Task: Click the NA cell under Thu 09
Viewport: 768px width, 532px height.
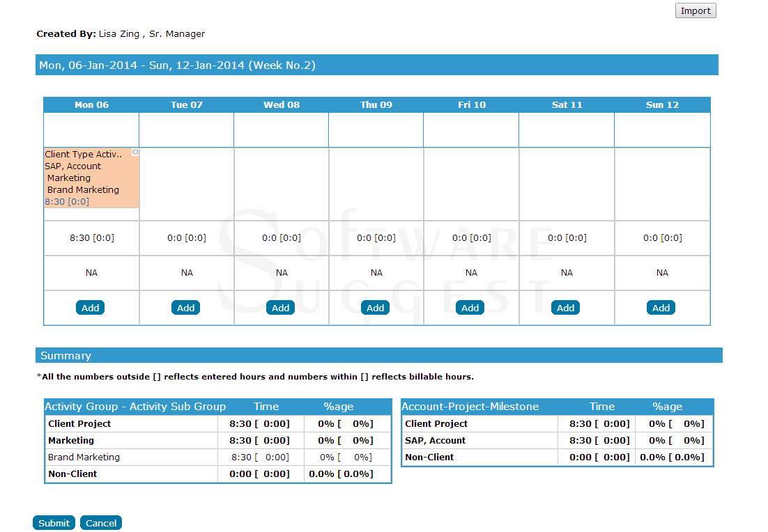Action: 376,272
